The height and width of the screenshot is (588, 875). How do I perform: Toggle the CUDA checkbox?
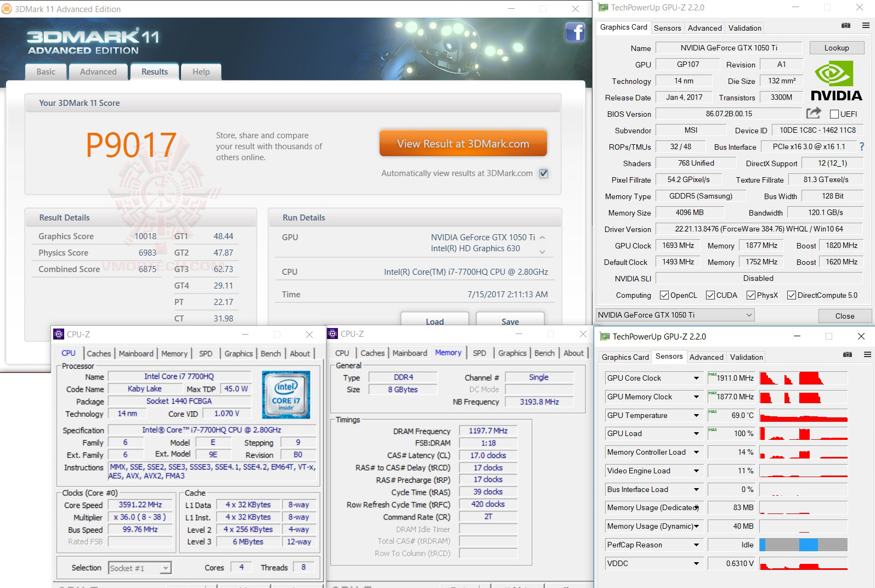(710, 295)
